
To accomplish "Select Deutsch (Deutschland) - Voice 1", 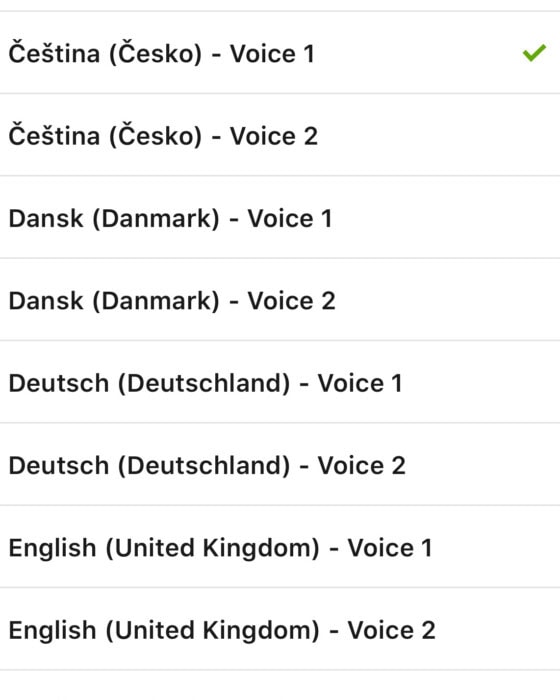I will coord(280,382).
